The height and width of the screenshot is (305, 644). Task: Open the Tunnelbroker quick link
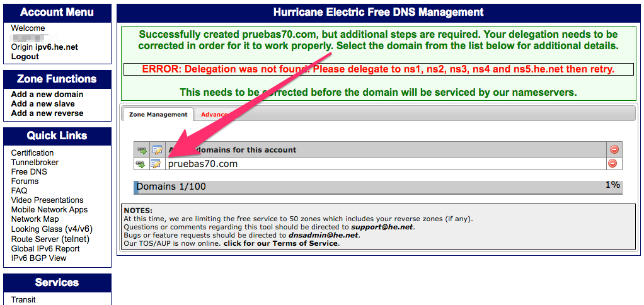(x=35, y=163)
